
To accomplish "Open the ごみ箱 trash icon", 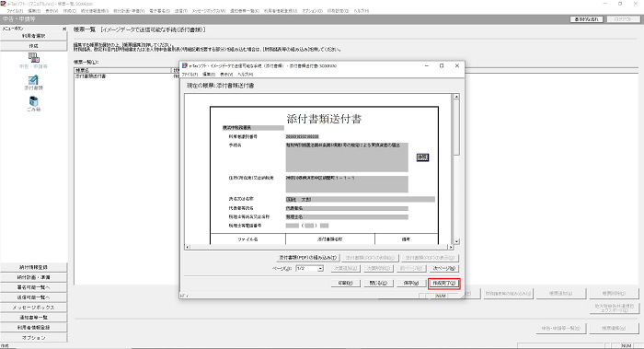I will [33, 103].
